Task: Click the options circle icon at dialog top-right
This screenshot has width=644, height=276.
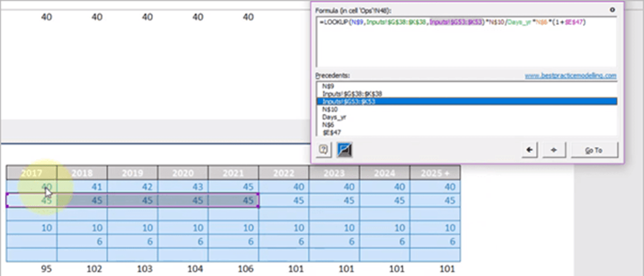Action: pos(612,10)
